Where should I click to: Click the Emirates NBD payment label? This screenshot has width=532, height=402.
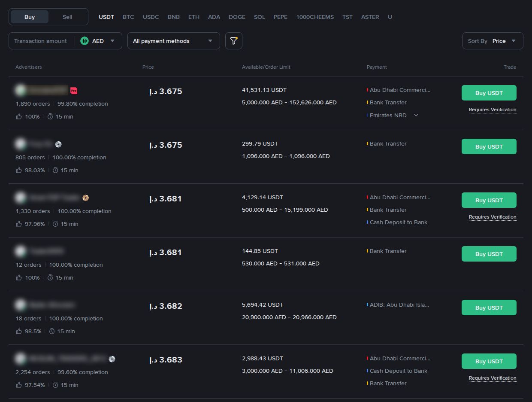pyautogui.click(x=388, y=115)
